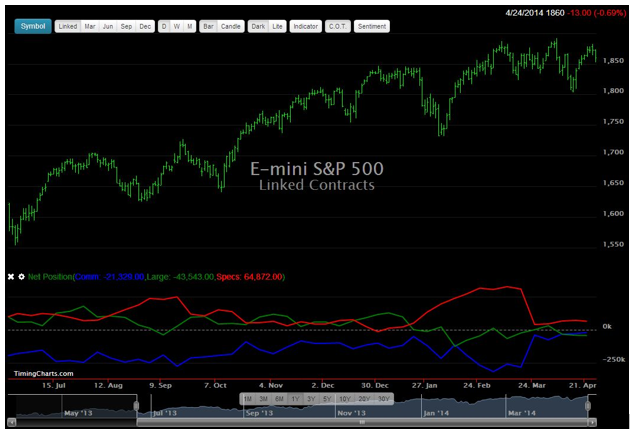Click navigator right range handle
The width and height of the screenshot is (632, 432).
(x=588, y=405)
